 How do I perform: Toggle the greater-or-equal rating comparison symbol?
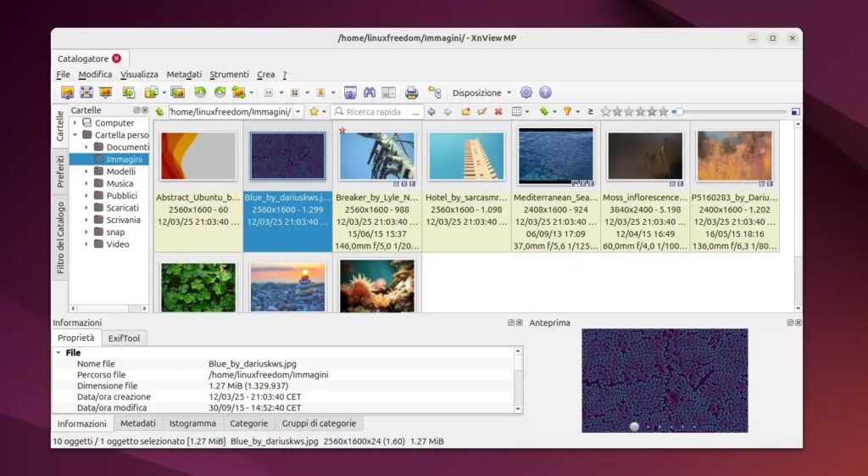pos(590,112)
